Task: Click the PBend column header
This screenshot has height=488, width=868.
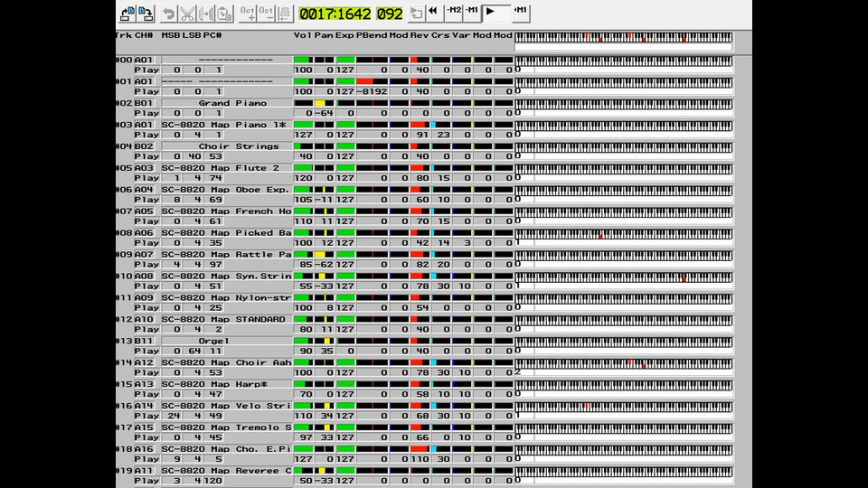Action: pos(372,35)
